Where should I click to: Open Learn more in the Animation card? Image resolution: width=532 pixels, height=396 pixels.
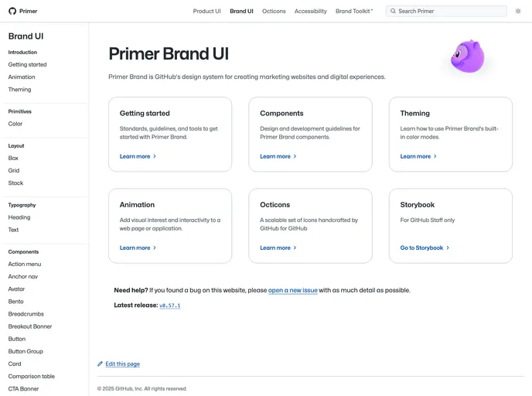[x=135, y=247]
